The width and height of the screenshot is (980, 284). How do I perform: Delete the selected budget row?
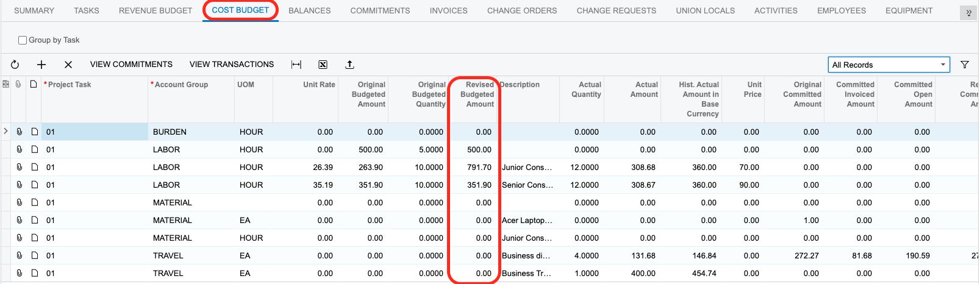pyautogui.click(x=68, y=65)
